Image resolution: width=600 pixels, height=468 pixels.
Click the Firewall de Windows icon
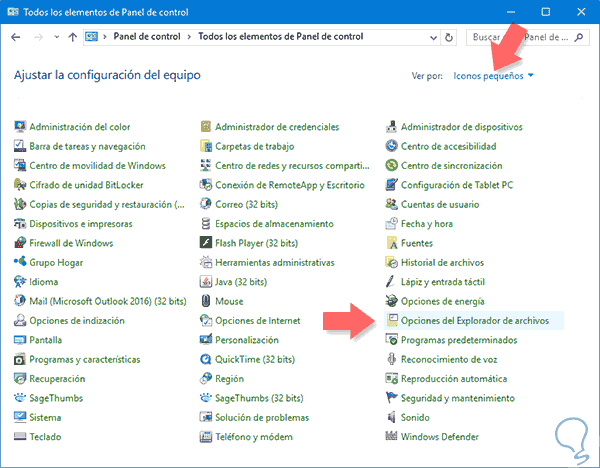[x=20, y=243]
